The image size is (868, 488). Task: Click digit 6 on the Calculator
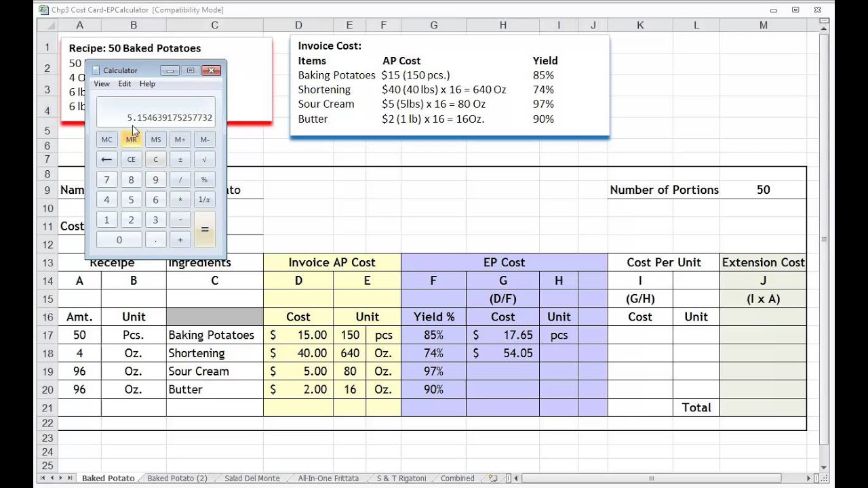[156, 200]
